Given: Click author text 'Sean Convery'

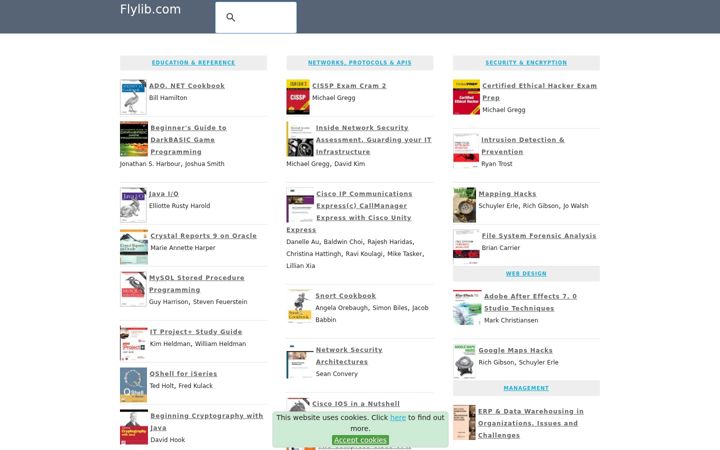Looking at the screenshot, I should 336,374.
